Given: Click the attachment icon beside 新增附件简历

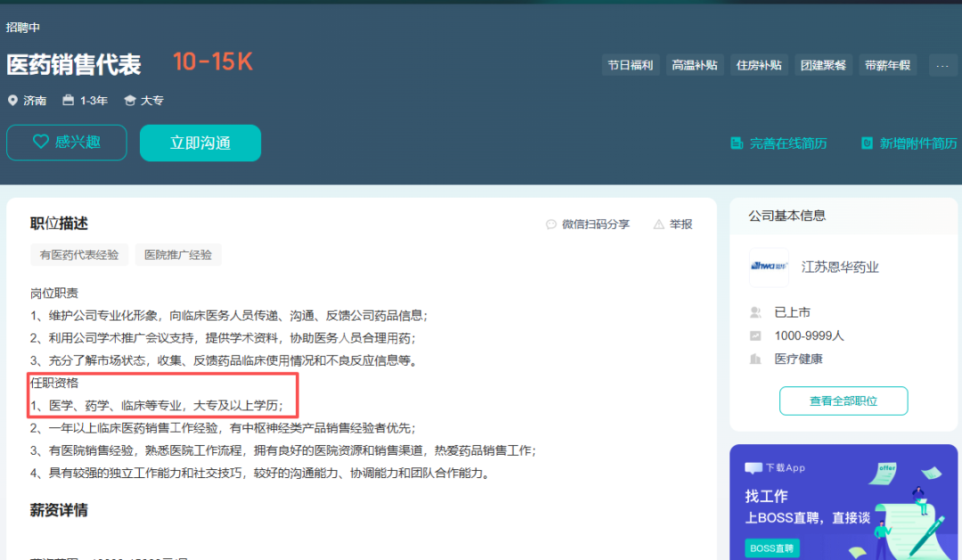Looking at the screenshot, I should (x=867, y=143).
